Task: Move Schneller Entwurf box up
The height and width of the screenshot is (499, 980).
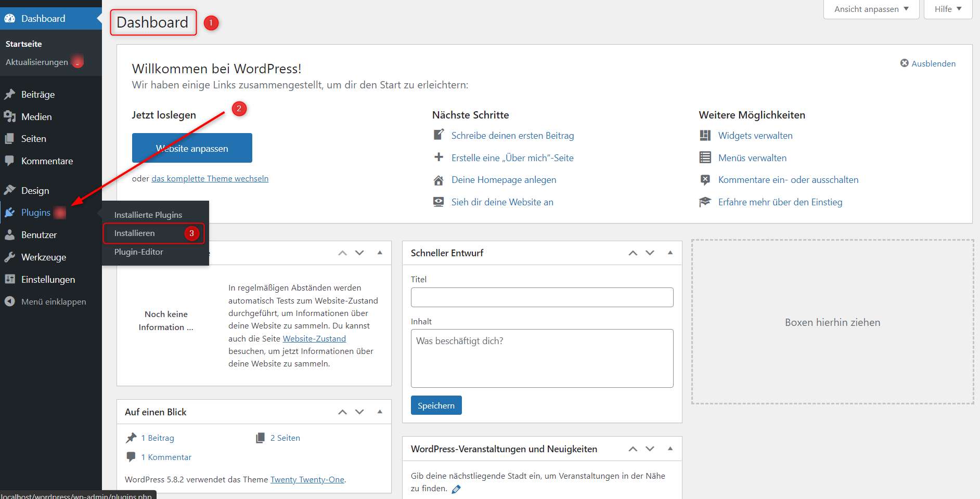Action: 633,253
